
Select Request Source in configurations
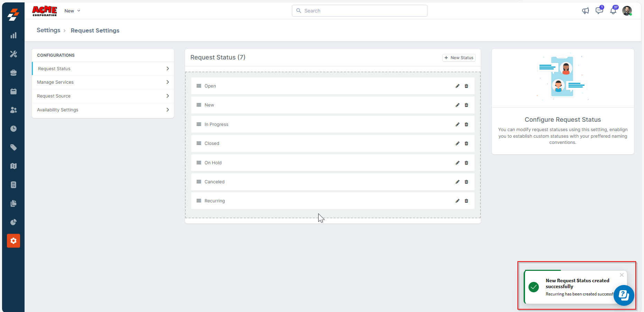[54, 96]
